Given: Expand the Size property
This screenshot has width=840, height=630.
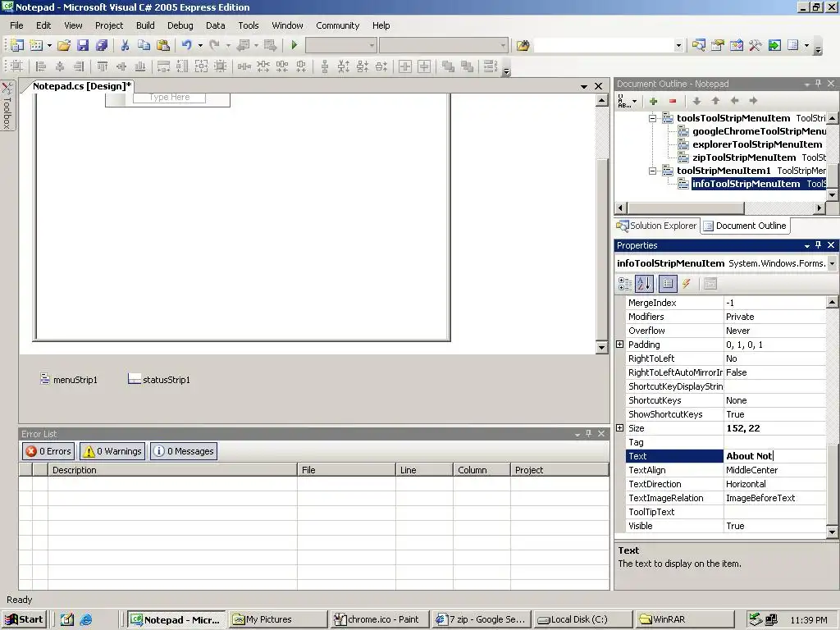Looking at the screenshot, I should [x=620, y=428].
